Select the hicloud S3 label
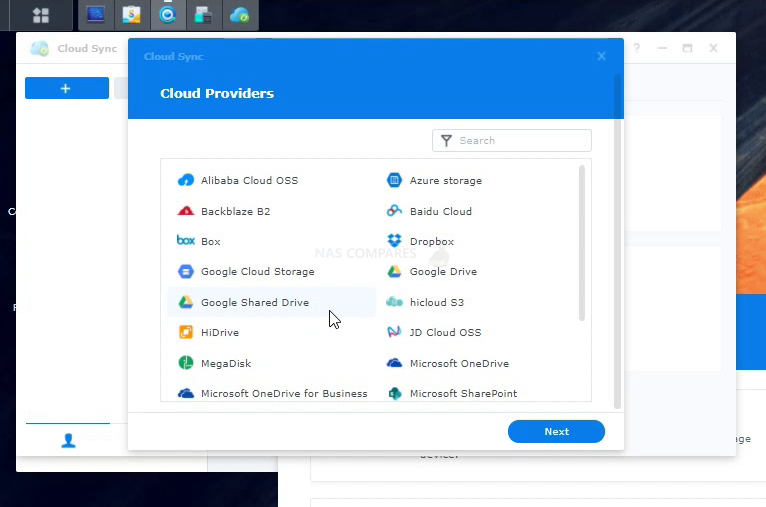The height and width of the screenshot is (507, 766). point(437,302)
